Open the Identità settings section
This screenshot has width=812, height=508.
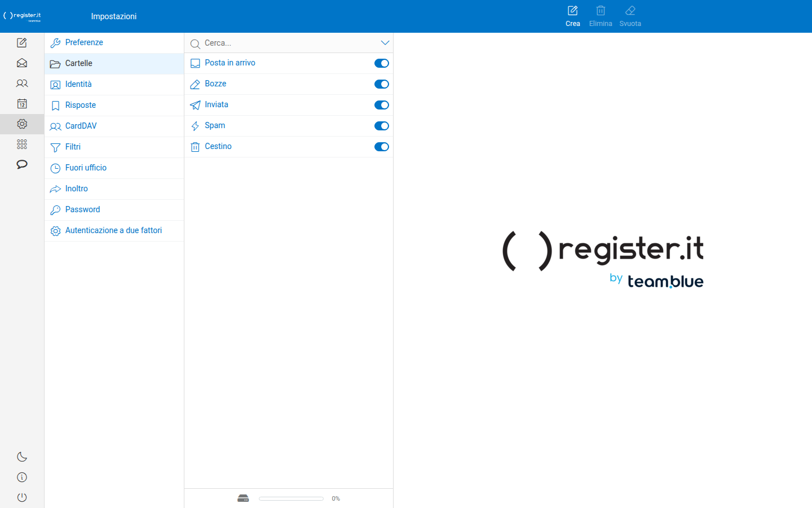[x=114, y=85]
